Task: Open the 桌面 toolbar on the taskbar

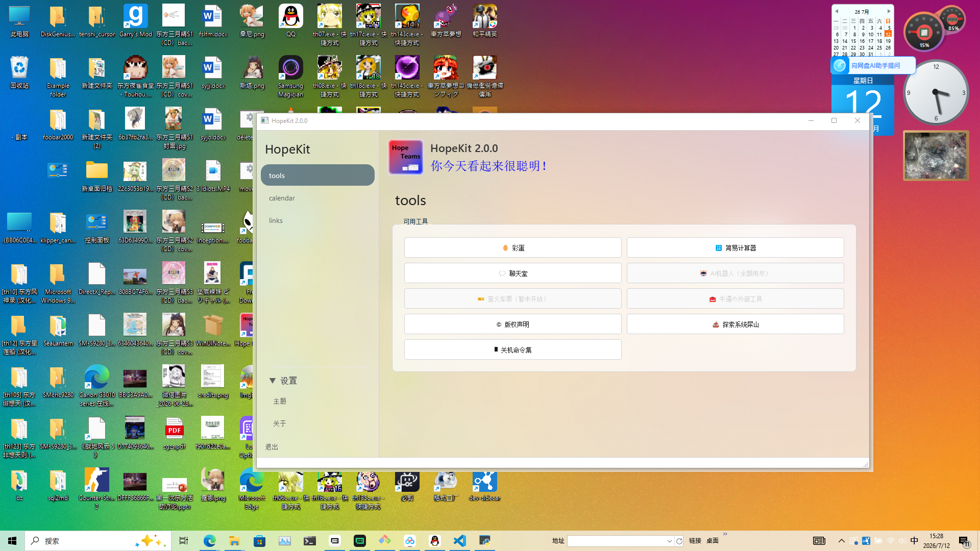Action: tap(713, 541)
